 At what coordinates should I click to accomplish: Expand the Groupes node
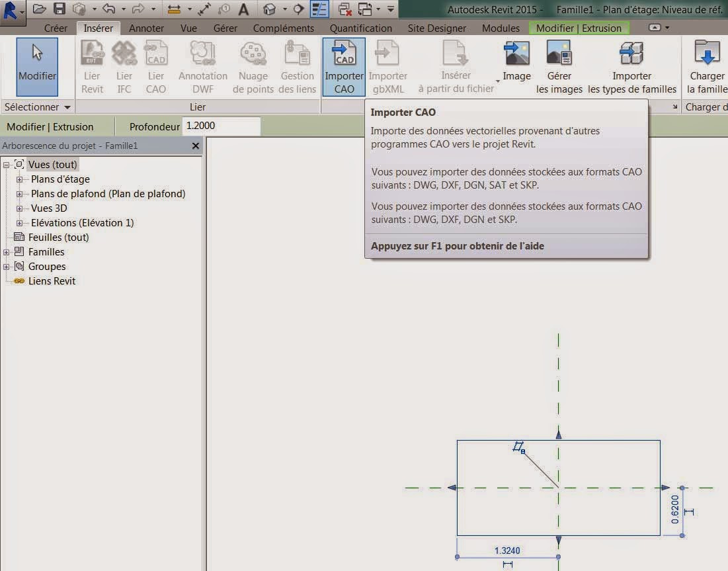pos(6,267)
